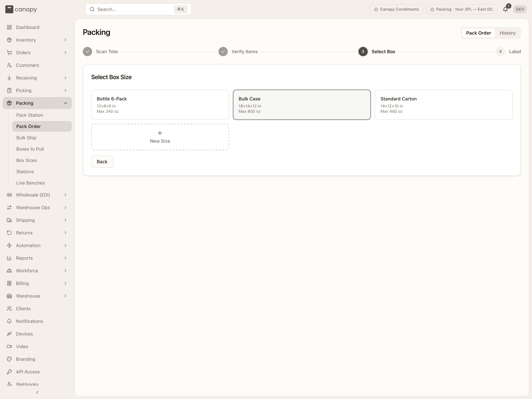Click the Notifications bell icon in sidebar

[x=9, y=321]
